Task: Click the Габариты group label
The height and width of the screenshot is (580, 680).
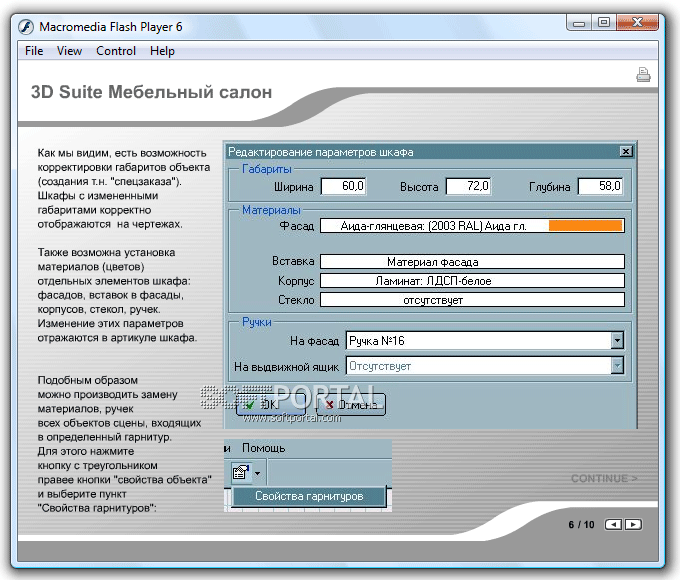Action: [267, 169]
